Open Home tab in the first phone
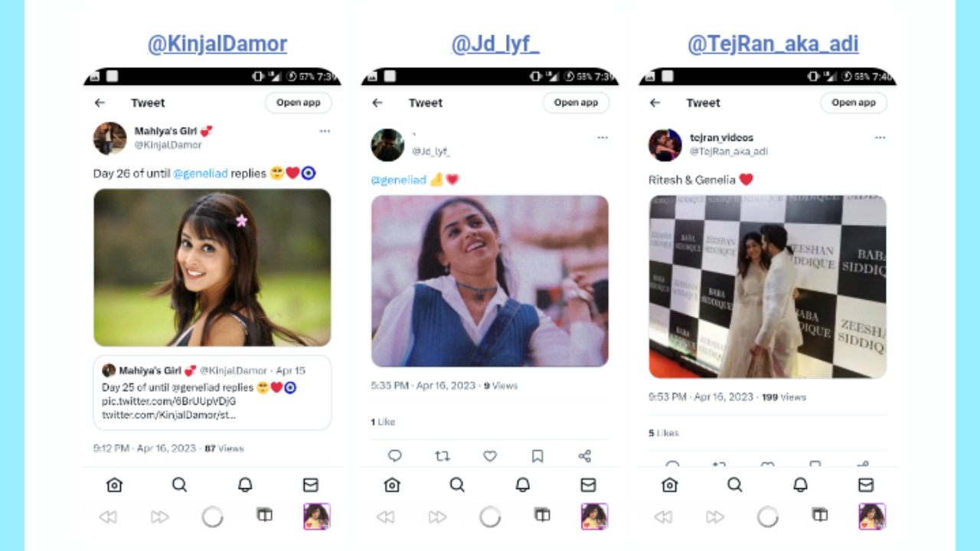 tap(114, 484)
